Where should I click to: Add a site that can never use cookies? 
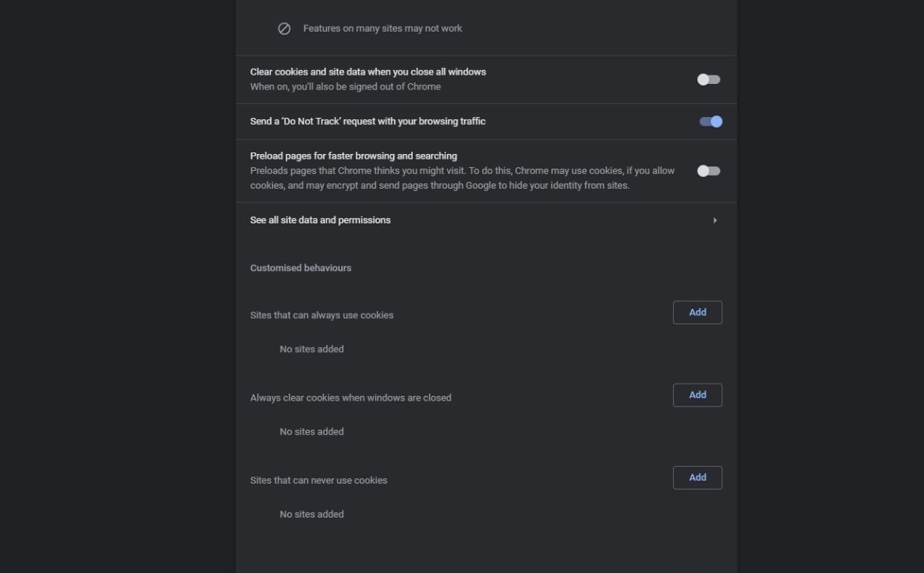(x=697, y=477)
